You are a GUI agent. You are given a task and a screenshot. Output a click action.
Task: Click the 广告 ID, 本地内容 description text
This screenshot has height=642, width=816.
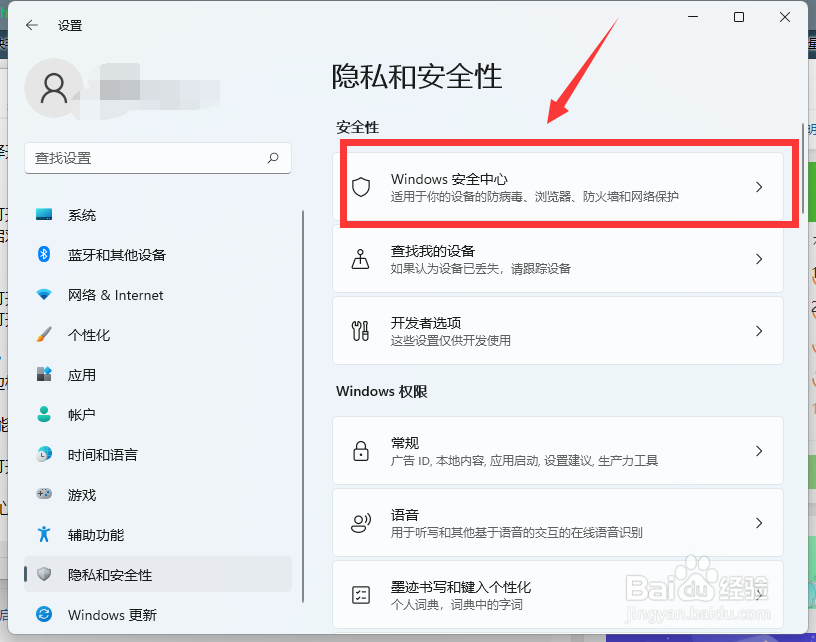click(524, 460)
